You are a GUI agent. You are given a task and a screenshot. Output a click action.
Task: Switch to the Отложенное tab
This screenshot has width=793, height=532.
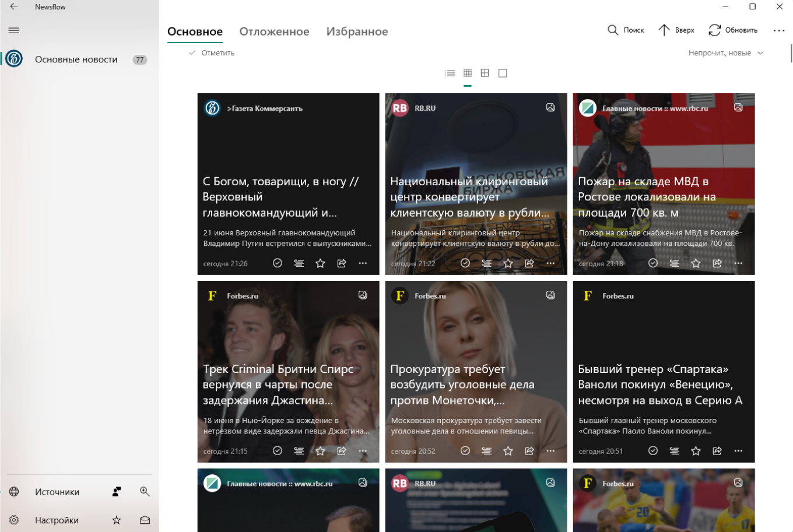click(274, 31)
